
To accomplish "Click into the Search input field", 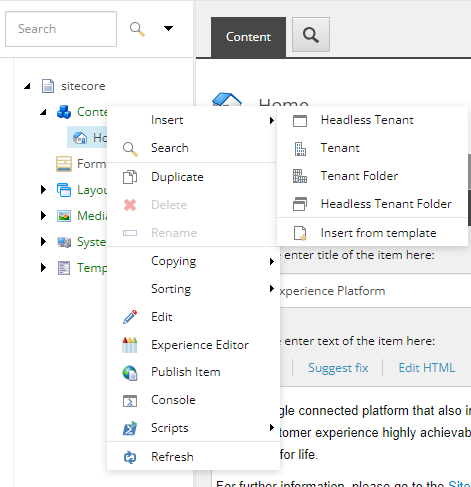I will coord(61,29).
